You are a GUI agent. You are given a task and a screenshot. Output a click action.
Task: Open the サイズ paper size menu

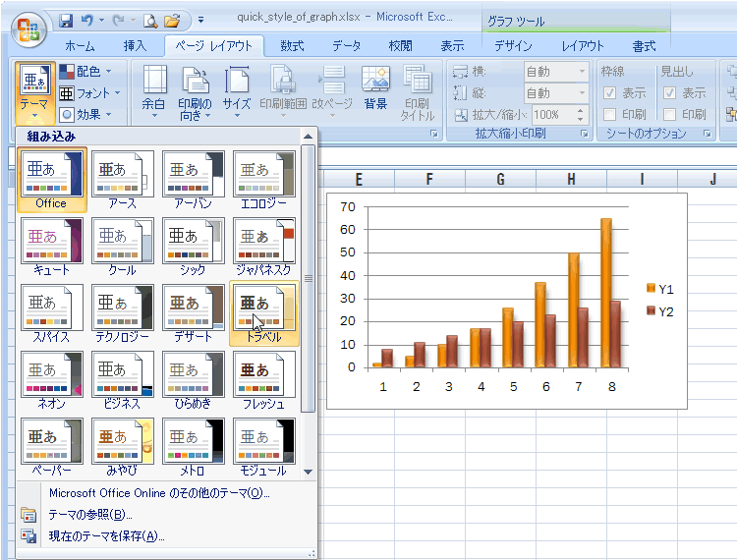click(237, 92)
